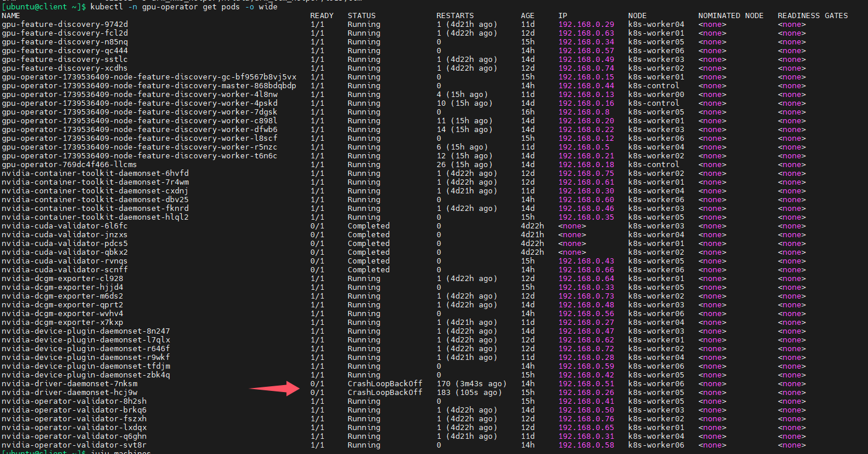Click the AGE column header
Viewport: 868px width, 454px height.
(x=528, y=15)
